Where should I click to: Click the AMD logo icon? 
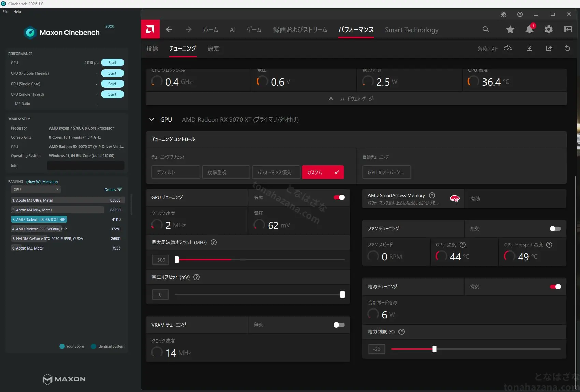coord(150,29)
